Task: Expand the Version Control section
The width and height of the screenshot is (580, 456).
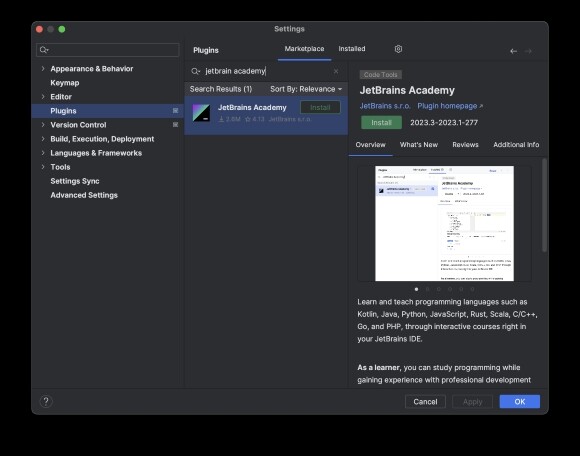Action: click(x=43, y=125)
